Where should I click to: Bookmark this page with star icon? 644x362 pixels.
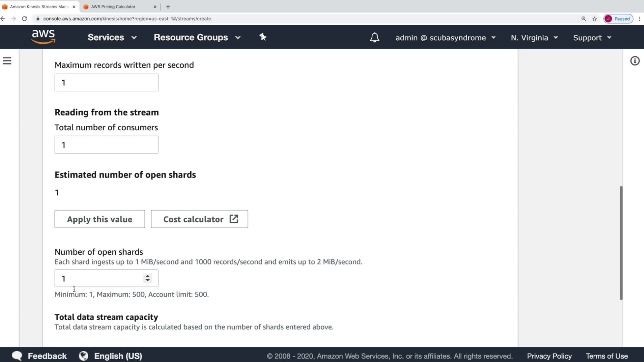[595, 19]
